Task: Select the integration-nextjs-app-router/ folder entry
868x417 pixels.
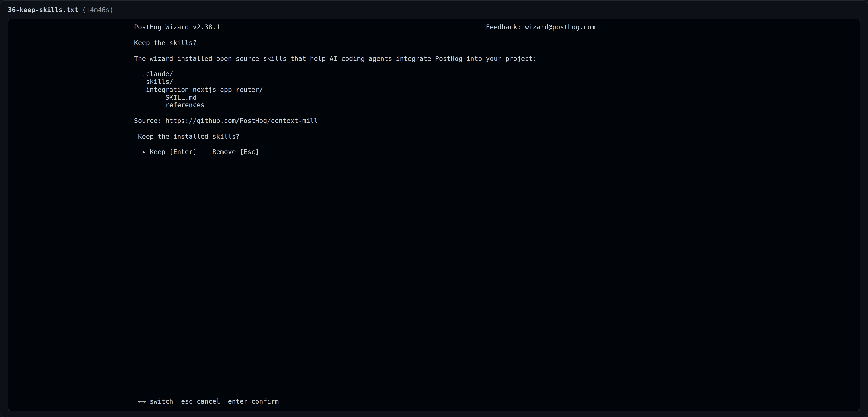Action: pyautogui.click(x=204, y=90)
